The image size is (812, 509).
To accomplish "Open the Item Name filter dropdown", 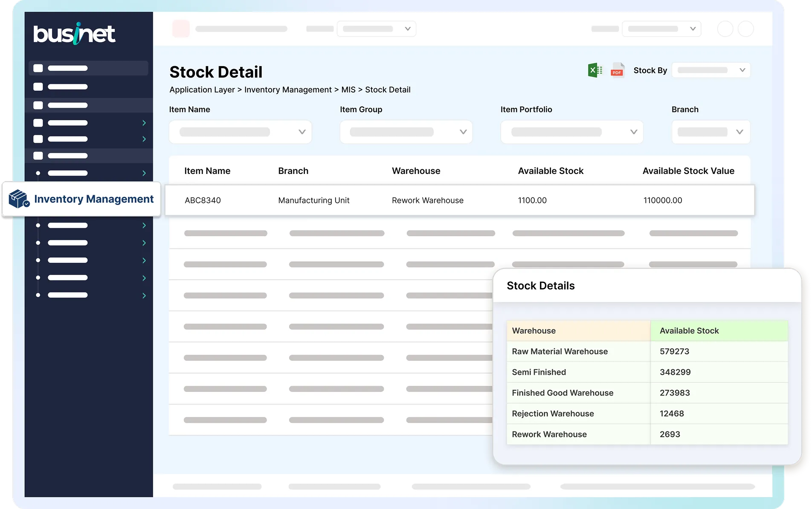I will point(241,132).
